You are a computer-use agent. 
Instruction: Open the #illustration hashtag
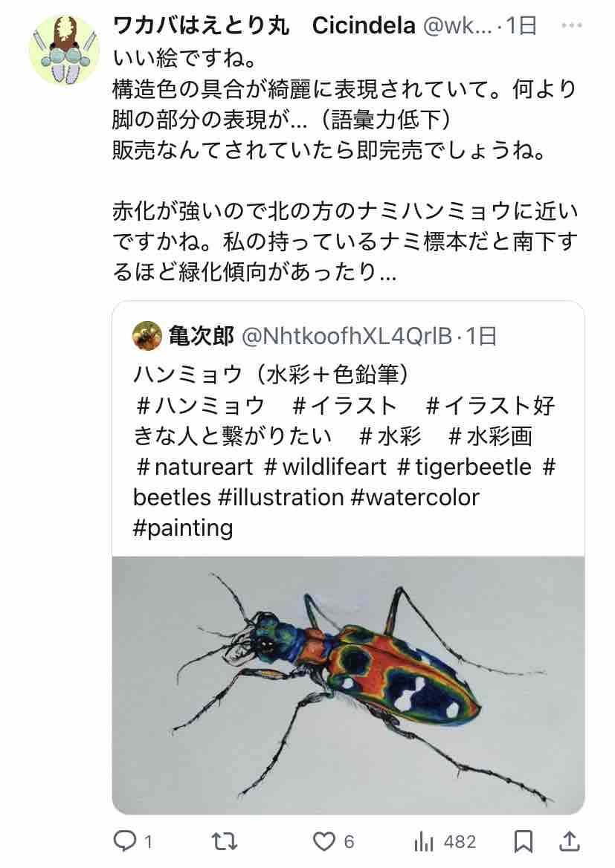coord(281,496)
